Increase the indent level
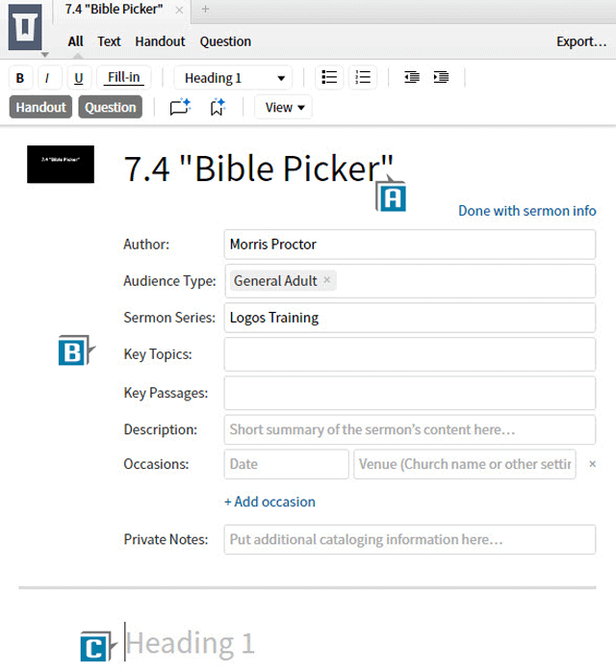 [x=441, y=77]
